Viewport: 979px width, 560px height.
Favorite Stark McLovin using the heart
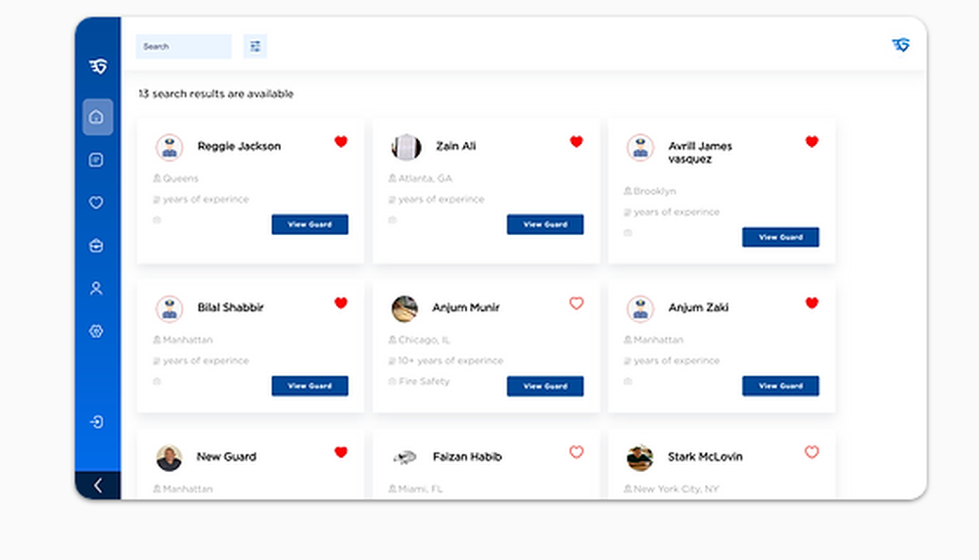(x=812, y=452)
